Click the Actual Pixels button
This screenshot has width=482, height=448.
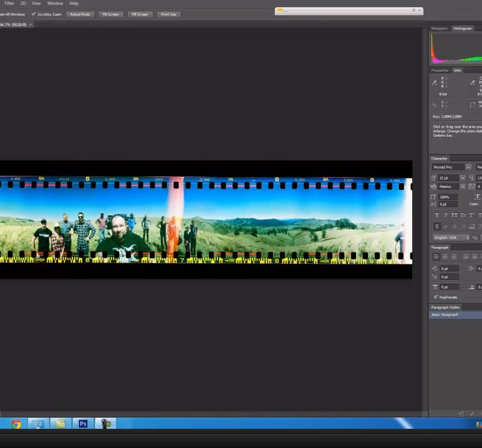[80, 14]
